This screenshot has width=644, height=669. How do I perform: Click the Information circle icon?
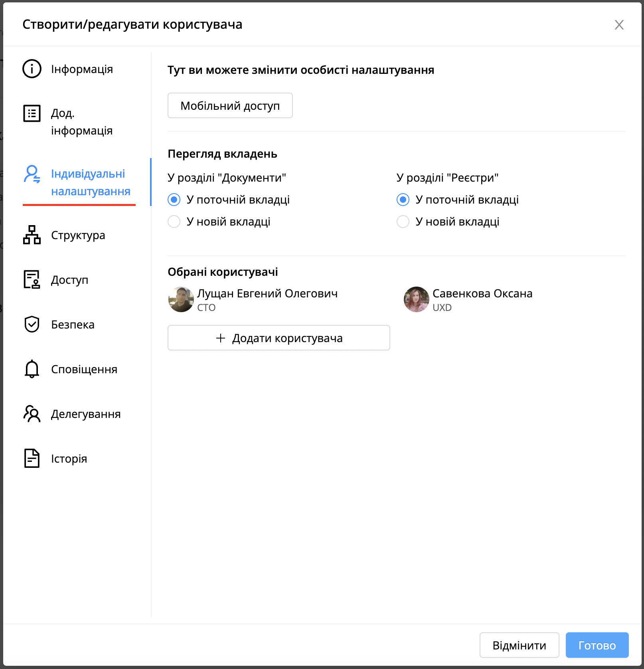click(32, 69)
